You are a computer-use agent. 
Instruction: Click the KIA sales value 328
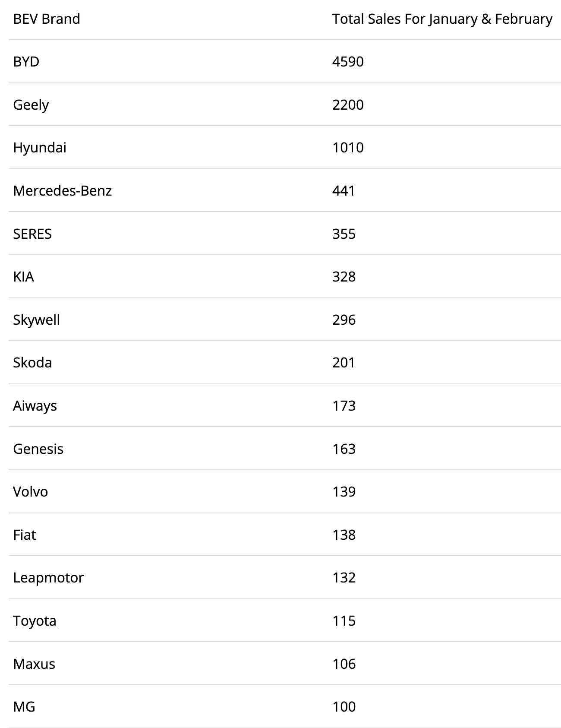click(x=344, y=276)
